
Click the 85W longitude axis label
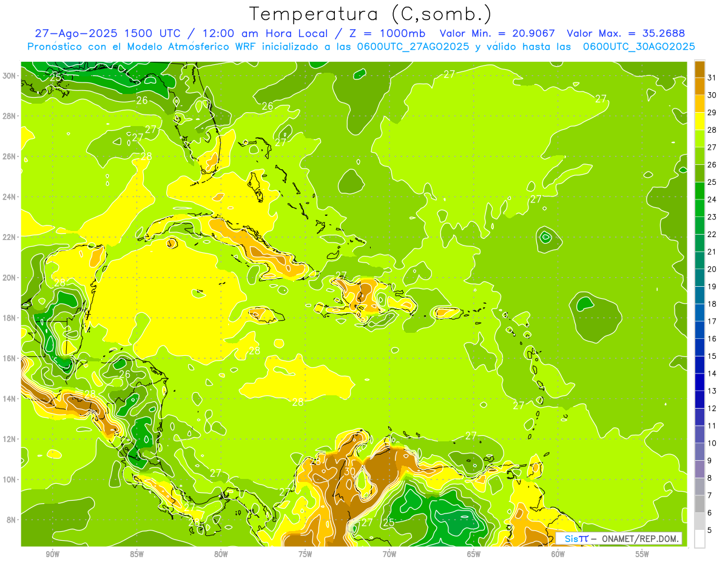[136, 554]
